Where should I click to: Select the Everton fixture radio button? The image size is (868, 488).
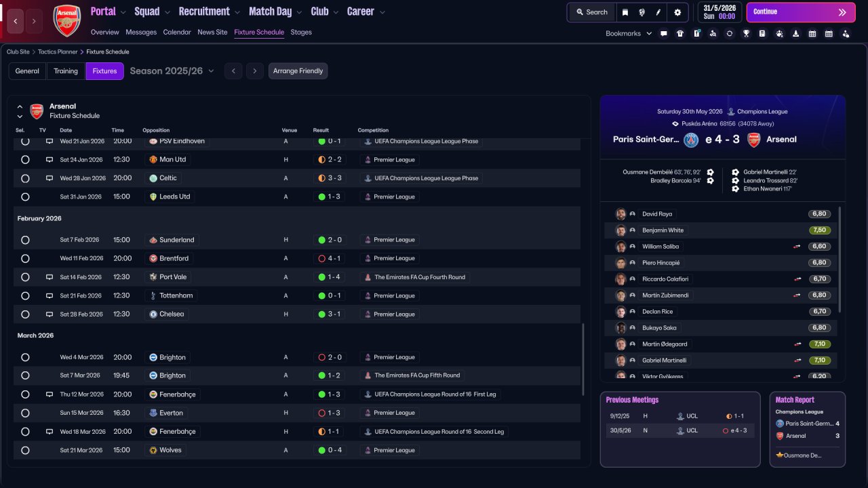coord(25,413)
